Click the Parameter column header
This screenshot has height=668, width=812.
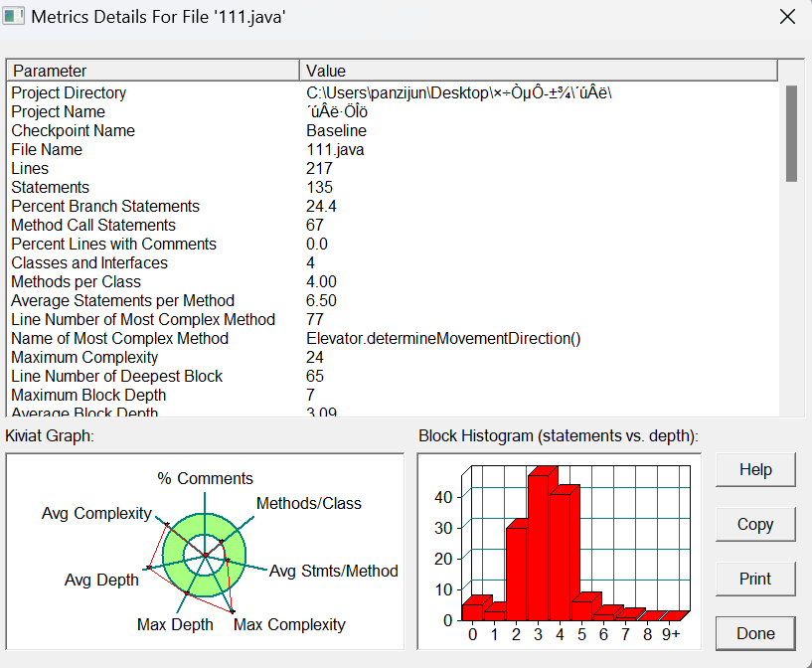pyautogui.click(x=153, y=71)
